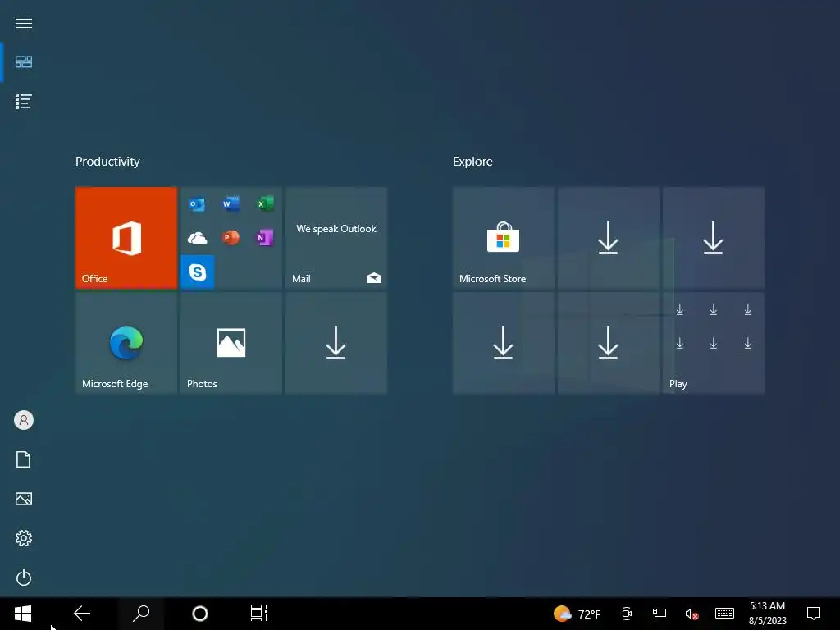The width and height of the screenshot is (840, 630).
Task: Click the download tile beside Photos
Action: point(336,343)
